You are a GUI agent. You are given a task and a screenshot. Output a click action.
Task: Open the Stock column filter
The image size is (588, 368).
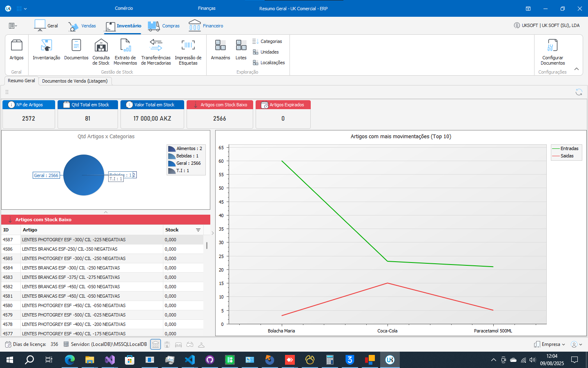pyautogui.click(x=198, y=230)
